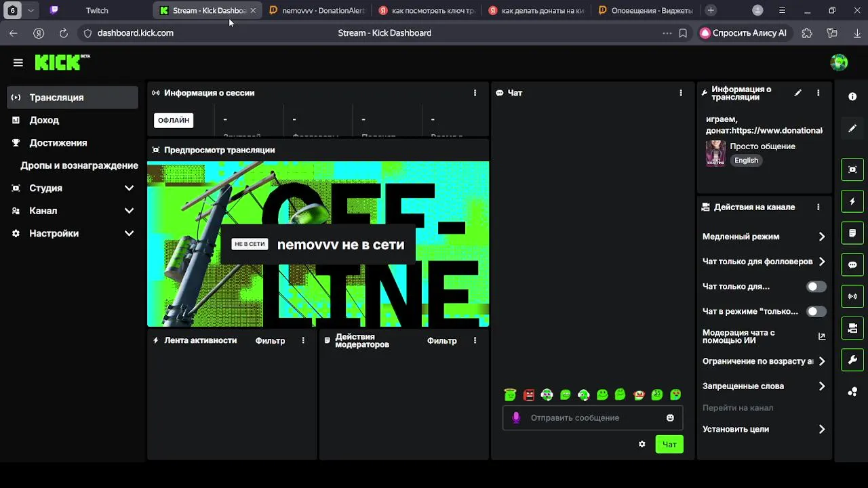Switch to nemovvv DonationAlerts browser tab
The image size is (868, 488).
[x=317, y=10]
